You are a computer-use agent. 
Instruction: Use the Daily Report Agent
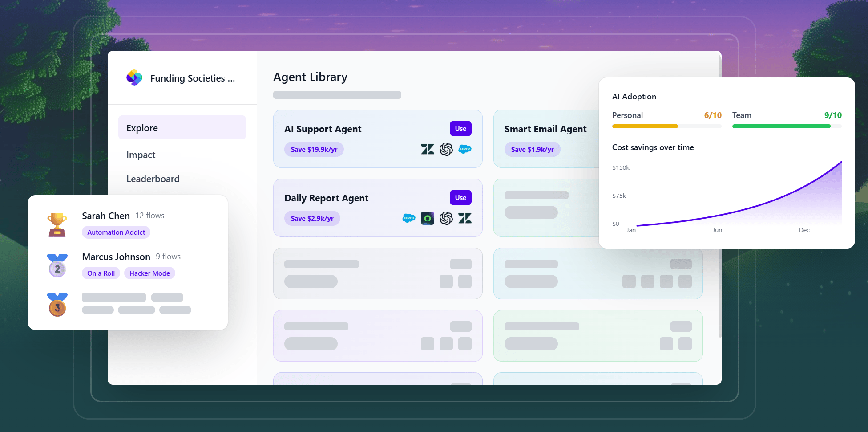pos(460,198)
